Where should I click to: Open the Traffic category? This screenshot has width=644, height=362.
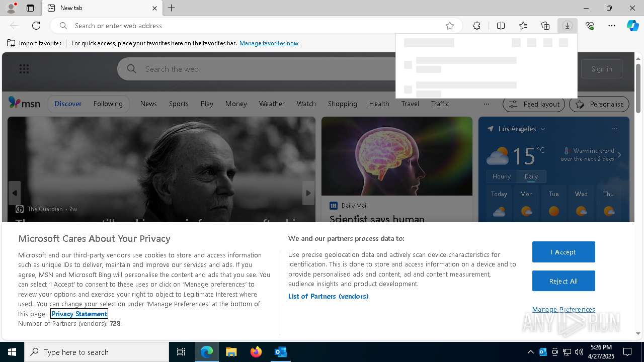tap(440, 104)
